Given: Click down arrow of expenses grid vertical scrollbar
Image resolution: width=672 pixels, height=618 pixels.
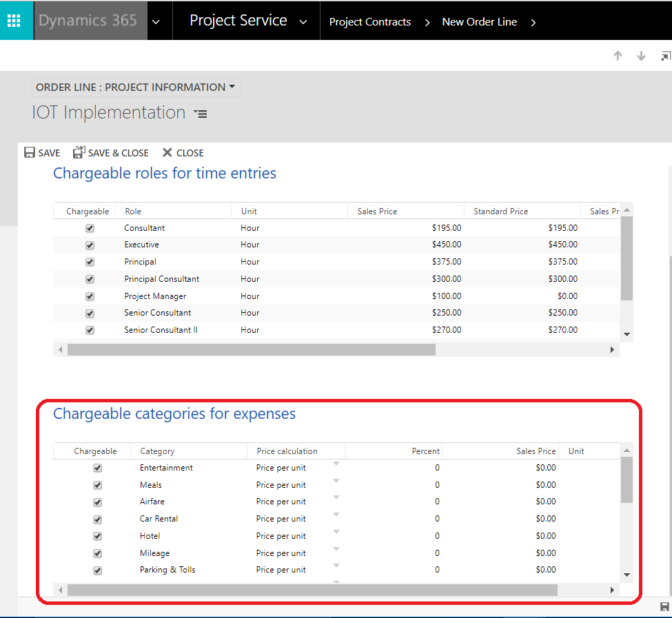Looking at the screenshot, I should tap(627, 575).
